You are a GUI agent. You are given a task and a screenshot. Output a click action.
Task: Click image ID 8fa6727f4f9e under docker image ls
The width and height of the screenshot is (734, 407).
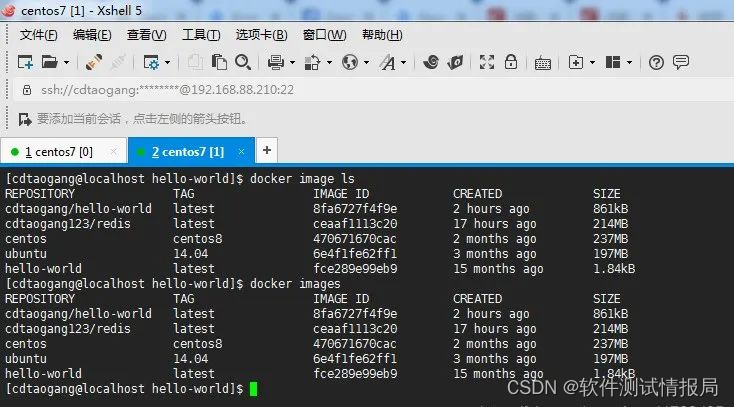coord(355,209)
